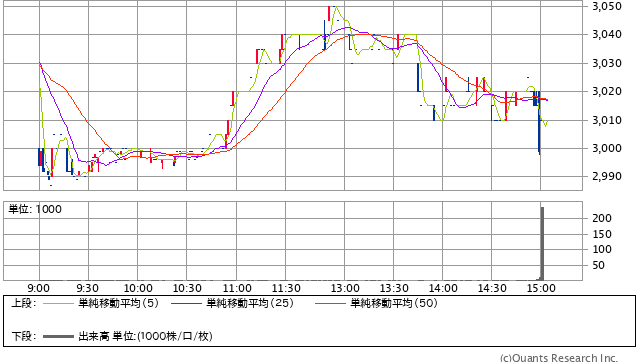Click the purple 単純移動平均(25) legend line
The image size is (638, 362).
tap(186, 303)
